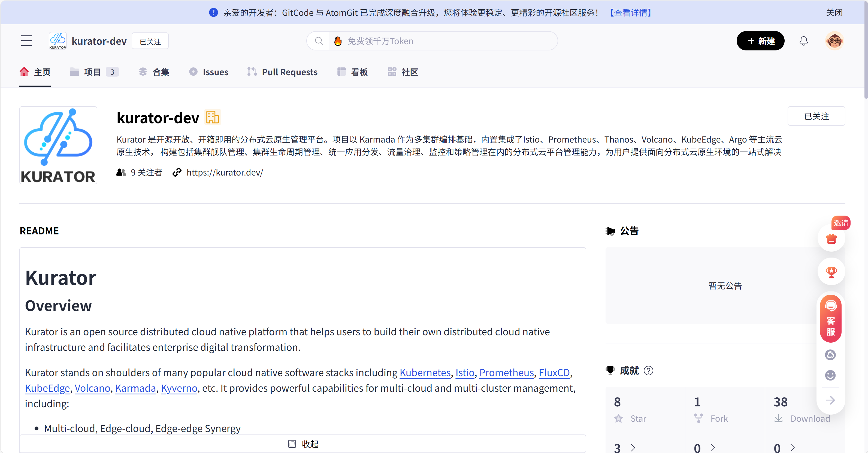Open the gift rewards icon on the right
Screen dimensions: 868x453
tap(831, 239)
